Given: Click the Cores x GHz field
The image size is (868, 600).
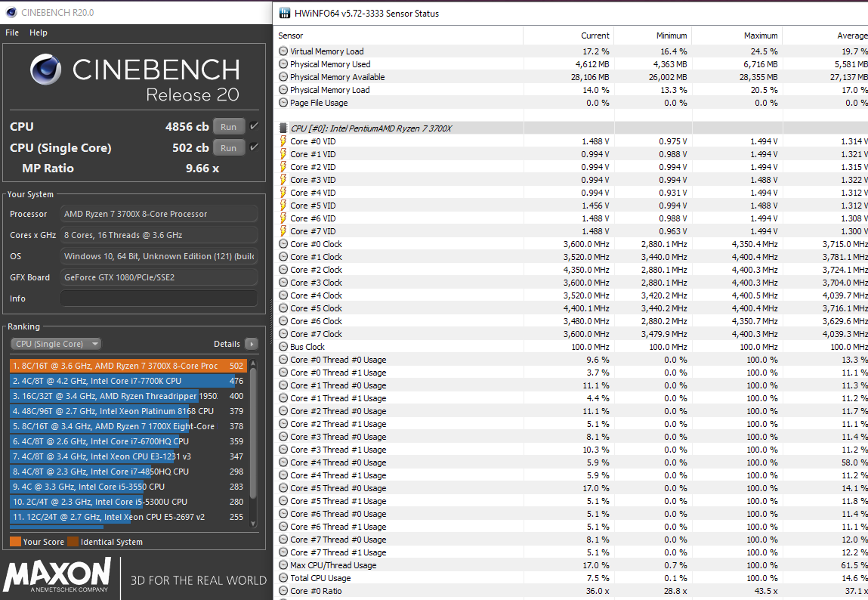Looking at the screenshot, I should pyautogui.click(x=159, y=235).
